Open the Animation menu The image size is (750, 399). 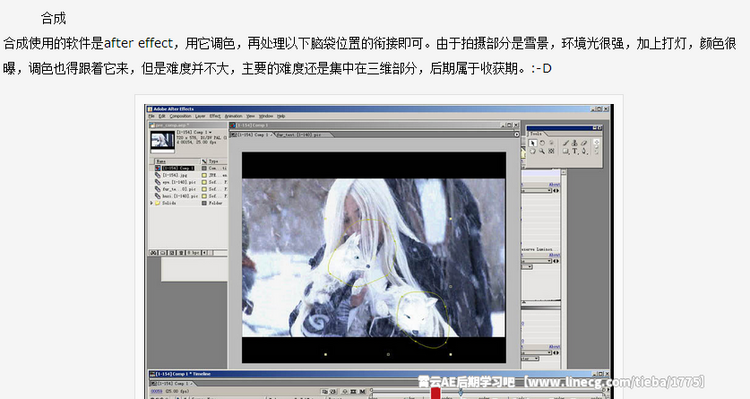233,116
